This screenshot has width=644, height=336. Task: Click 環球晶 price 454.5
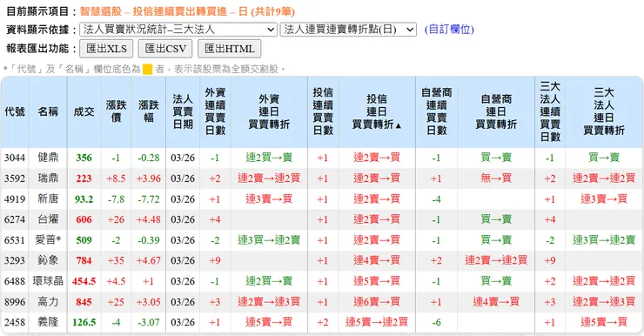(x=84, y=281)
